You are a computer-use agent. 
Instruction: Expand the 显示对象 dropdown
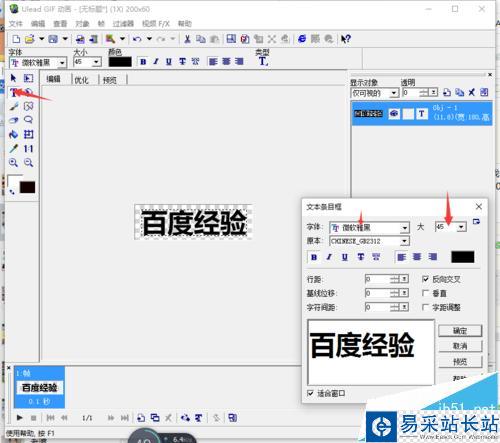pos(394,93)
